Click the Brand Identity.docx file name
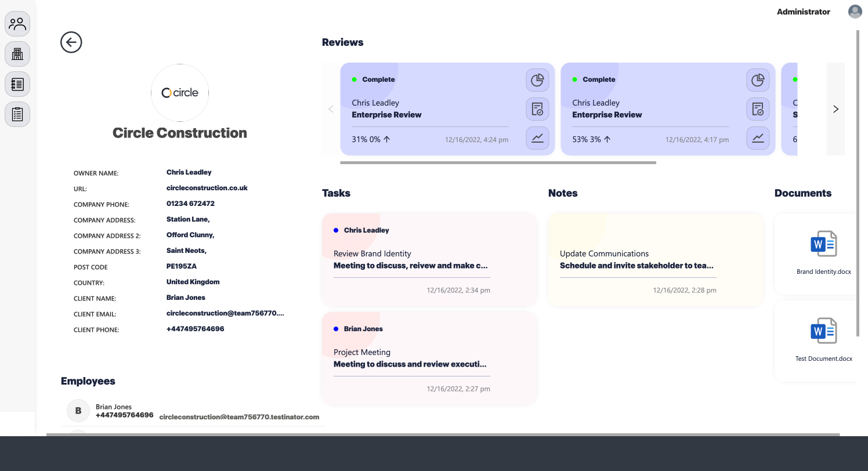 (x=824, y=271)
